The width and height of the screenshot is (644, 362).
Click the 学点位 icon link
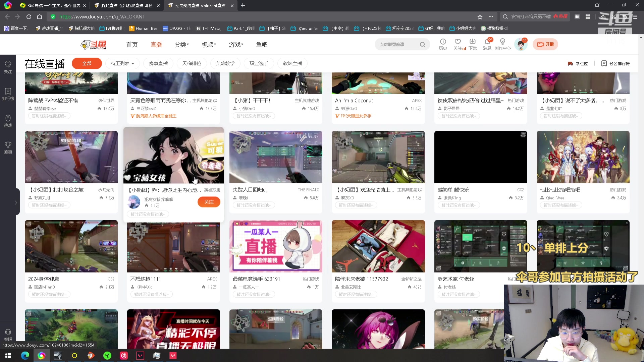(x=578, y=63)
